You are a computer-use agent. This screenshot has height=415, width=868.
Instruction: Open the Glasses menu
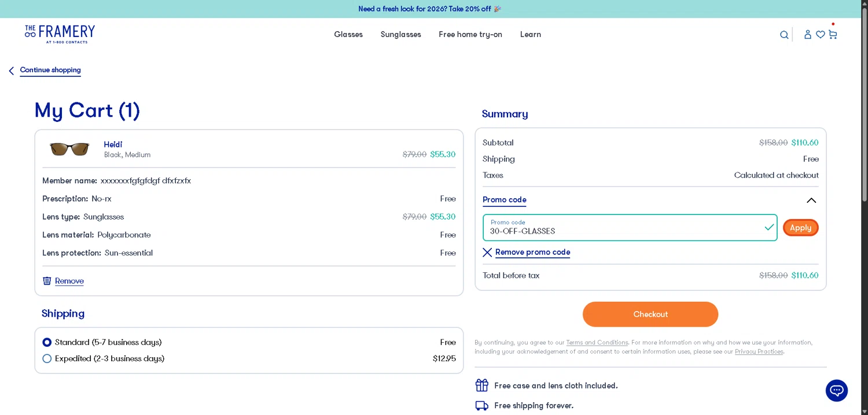coord(348,35)
